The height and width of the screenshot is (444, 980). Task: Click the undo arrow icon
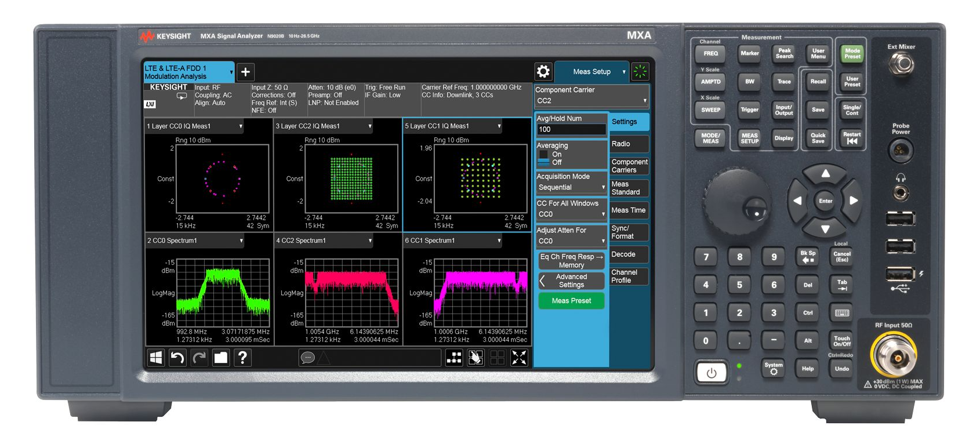click(177, 358)
